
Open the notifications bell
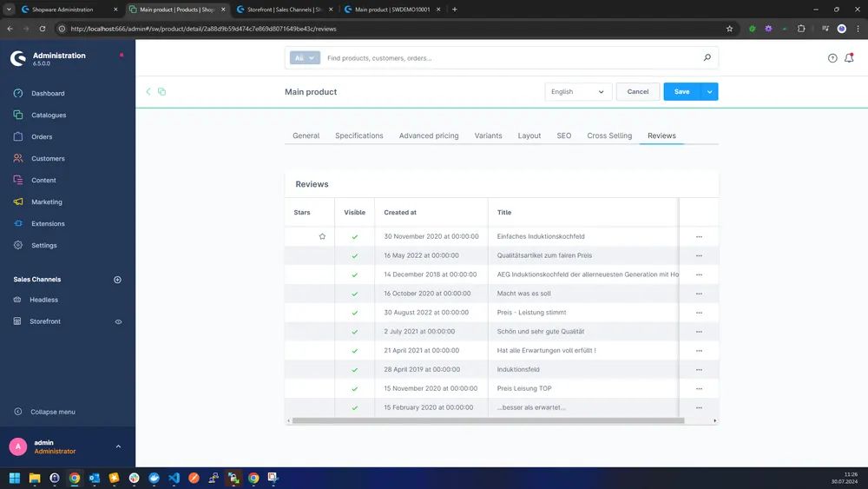point(849,57)
